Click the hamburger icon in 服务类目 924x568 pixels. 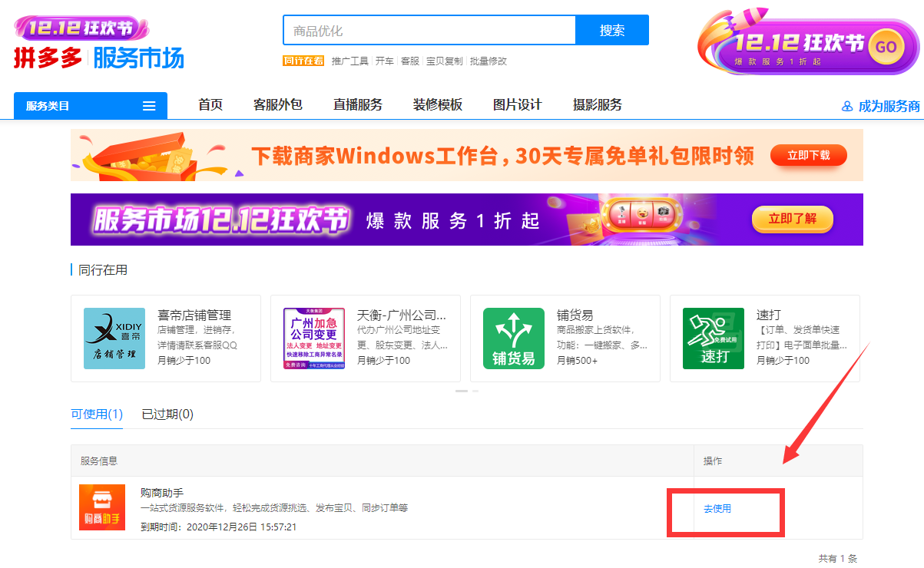[x=149, y=106]
